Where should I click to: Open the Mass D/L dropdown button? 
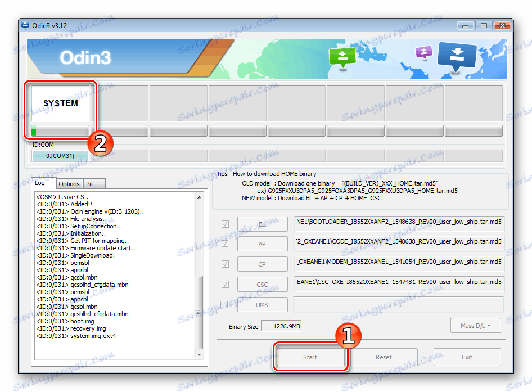(475, 326)
